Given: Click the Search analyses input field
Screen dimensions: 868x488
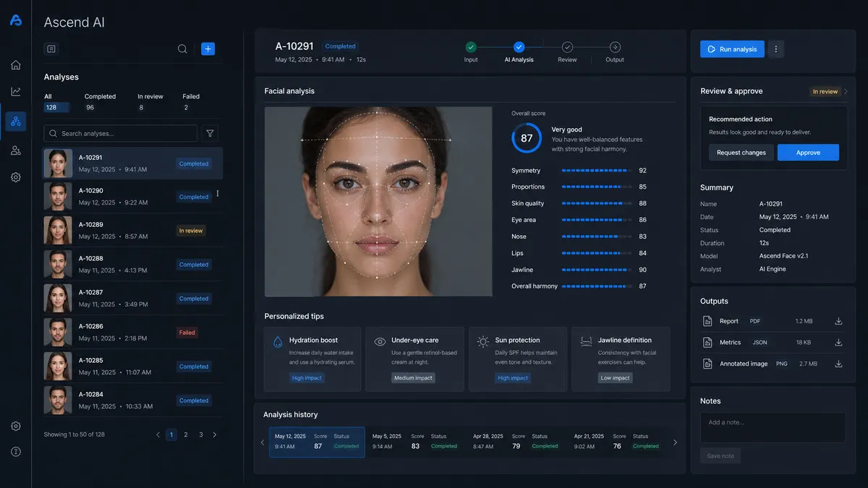Looking at the screenshot, I should tap(121, 134).
